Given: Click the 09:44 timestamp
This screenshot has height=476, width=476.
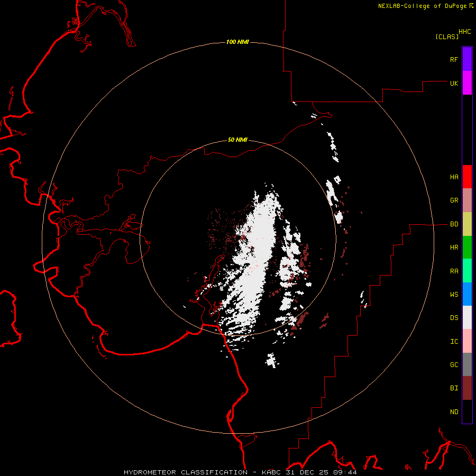Looking at the screenshot, I should [x=346, y=472].
